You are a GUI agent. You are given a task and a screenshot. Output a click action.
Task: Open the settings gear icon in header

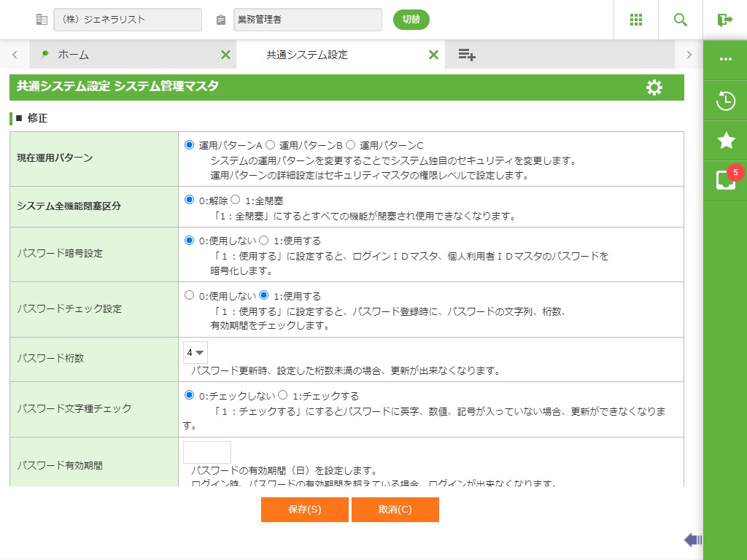654,87
